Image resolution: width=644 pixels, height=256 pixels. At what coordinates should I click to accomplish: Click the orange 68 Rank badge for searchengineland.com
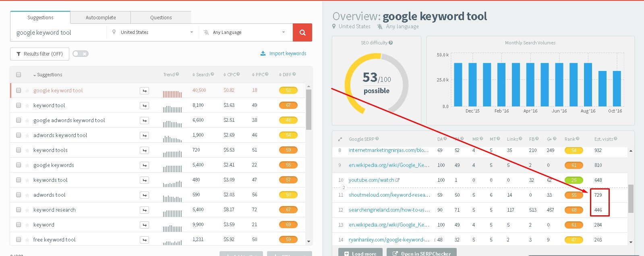click(574, 210)
